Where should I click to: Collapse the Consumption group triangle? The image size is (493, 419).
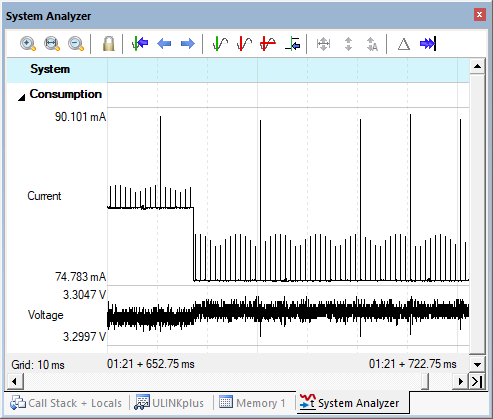coord(22,97)
